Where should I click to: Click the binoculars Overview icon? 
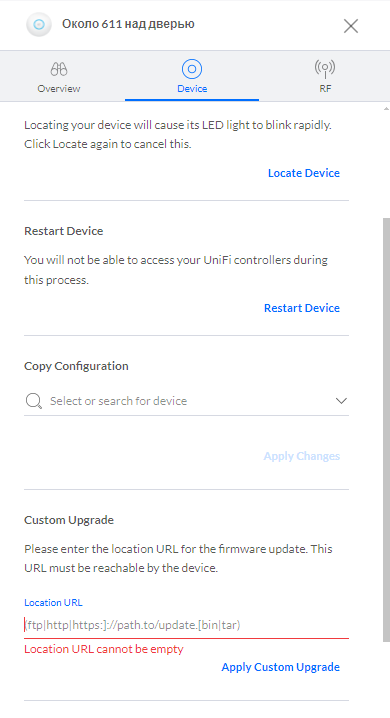59,69
